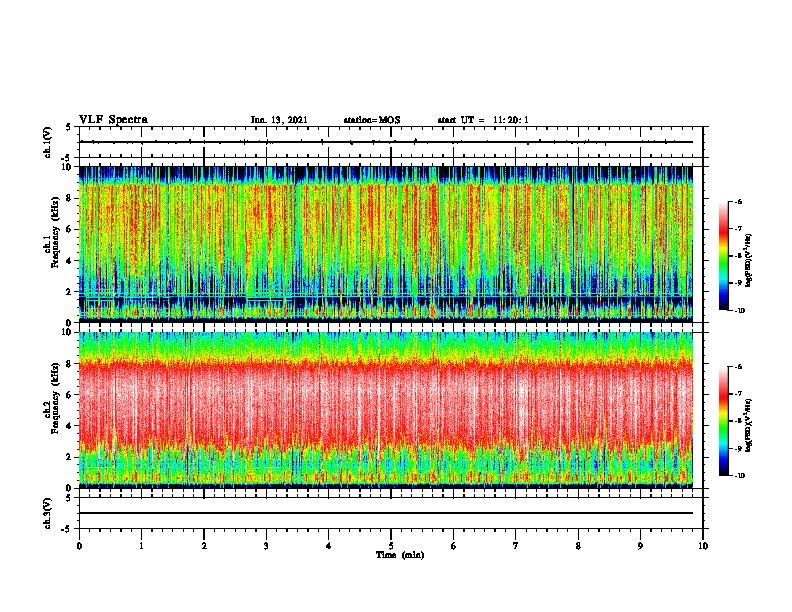This screenshot has height=612, width=792.
Task: Click the "ch.3(V)" waveform axis label
Action: (48, 514)
